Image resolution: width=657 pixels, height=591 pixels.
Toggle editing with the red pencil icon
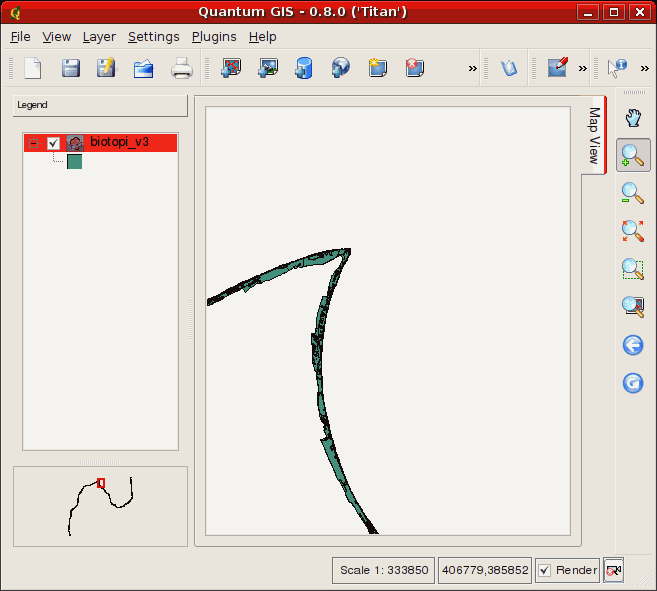[557, 67]
